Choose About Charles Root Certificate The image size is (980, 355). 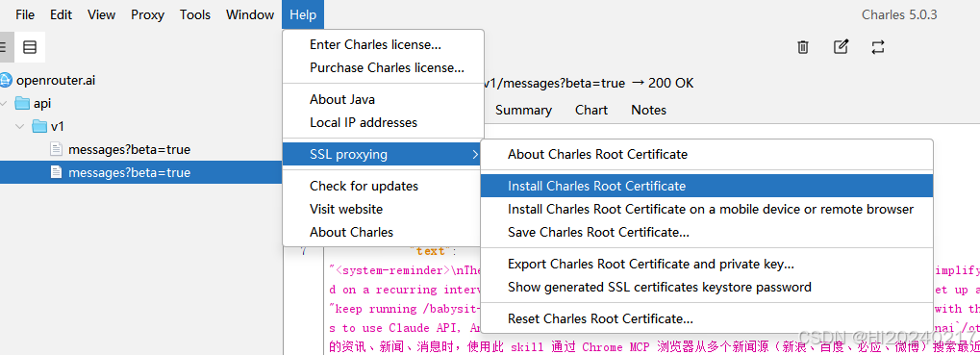pyautogui.click(x=707, y=154)
